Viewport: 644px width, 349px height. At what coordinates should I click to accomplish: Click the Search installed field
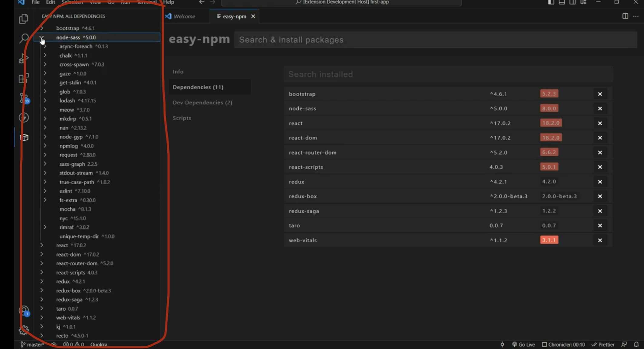[448, 74]
